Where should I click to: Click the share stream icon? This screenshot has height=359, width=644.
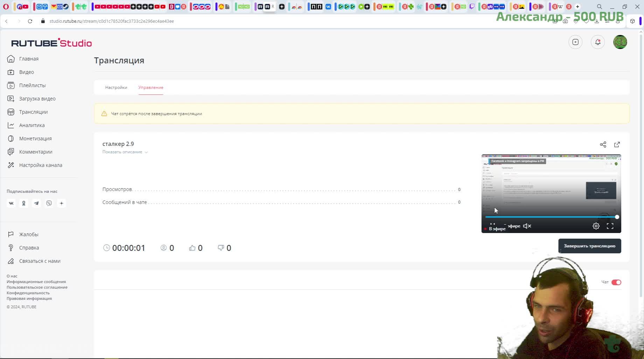pyautogui.click(x=603, y=145)
